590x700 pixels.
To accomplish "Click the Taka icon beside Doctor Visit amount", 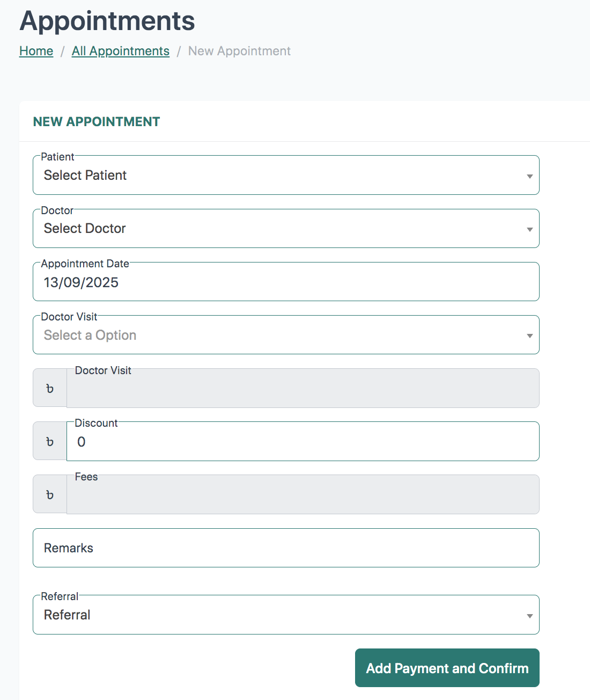I will [50, 388].
